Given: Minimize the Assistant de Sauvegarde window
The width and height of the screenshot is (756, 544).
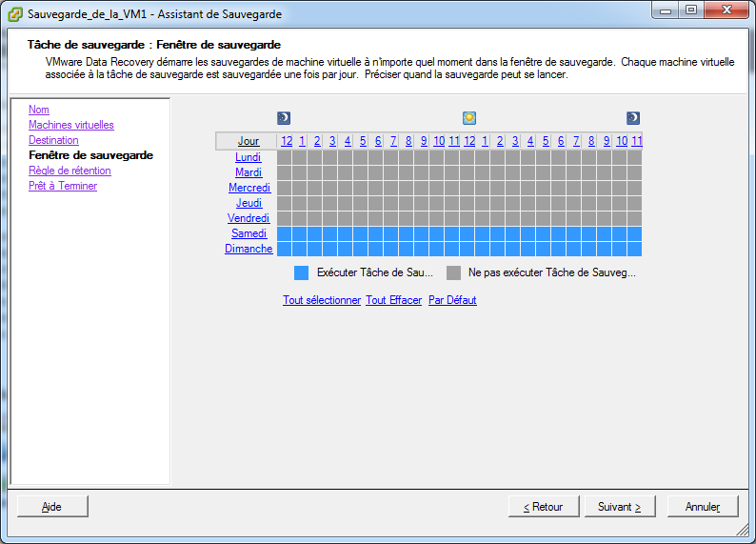Looking at the screenshot, I should 666,10.
